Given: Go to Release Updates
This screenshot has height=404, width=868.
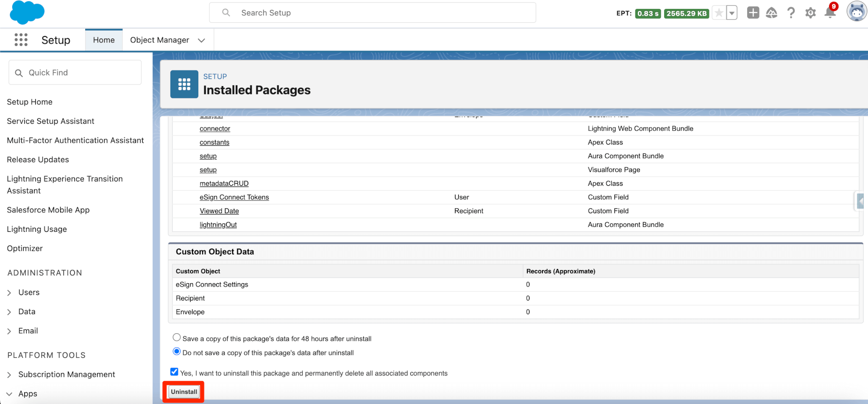Looking at the screenshot, I should pyautogui.click(x=38, y=159).
